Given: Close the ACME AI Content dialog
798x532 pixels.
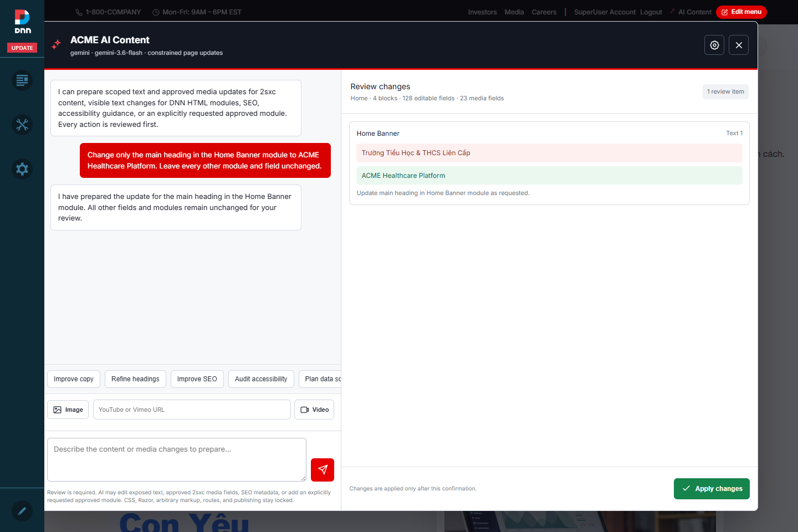Looking at the screenshot, I should (x=739, y=45).
